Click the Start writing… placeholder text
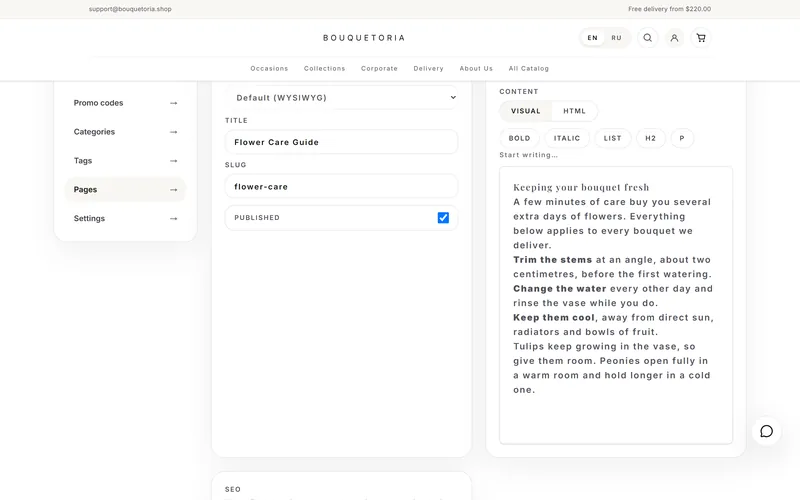 pos(529,155)
